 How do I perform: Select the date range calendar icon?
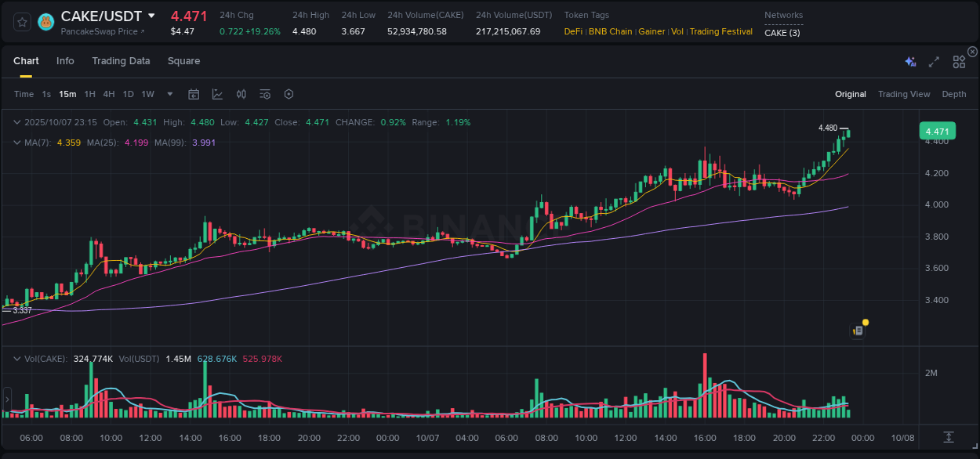(194, 93)
